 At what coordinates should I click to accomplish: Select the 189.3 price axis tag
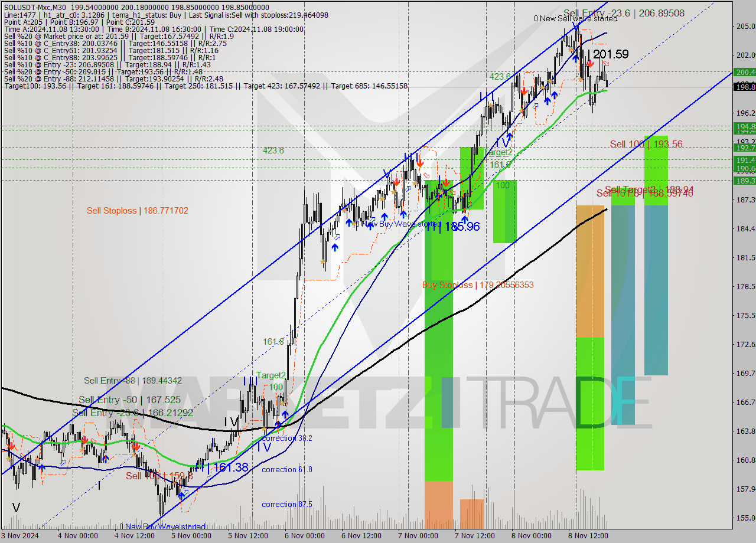click(744, 181)
